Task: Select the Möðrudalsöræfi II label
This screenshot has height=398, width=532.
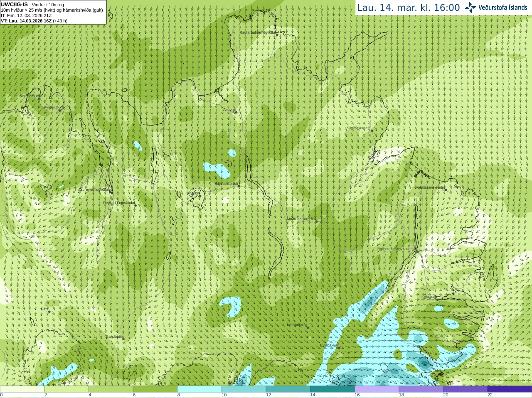Action: pos(301,219)
